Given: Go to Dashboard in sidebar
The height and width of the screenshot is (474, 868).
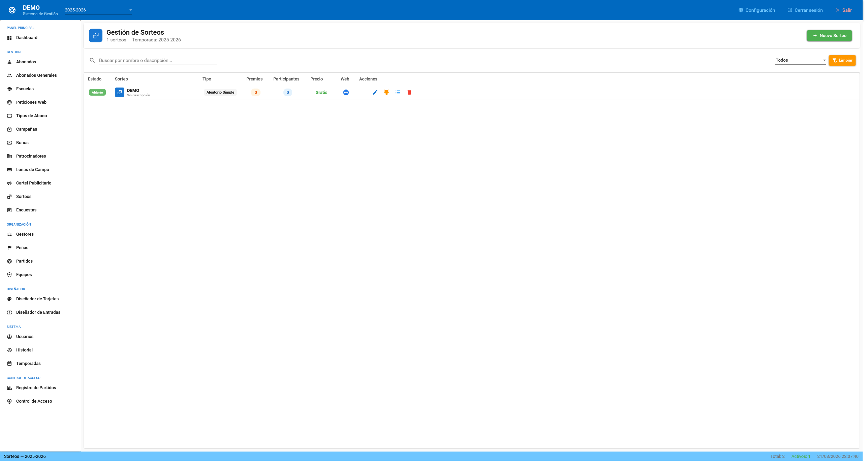Looking at the screenshot, I should pyautogui.click(x=27, y=37).
